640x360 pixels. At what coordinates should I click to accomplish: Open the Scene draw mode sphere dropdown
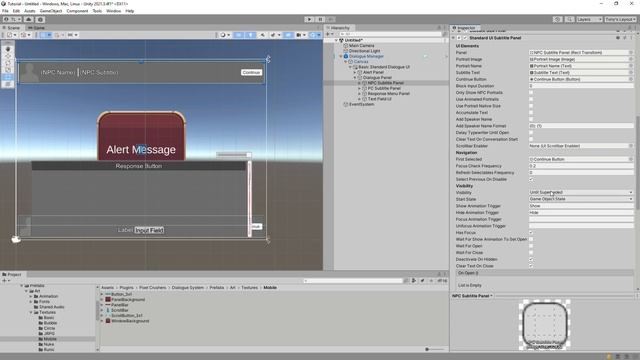(x=225, y=35)
